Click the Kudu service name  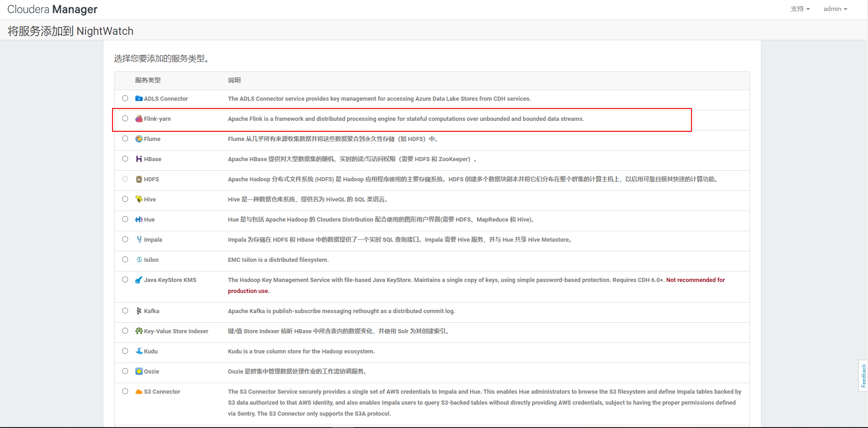pyautogui.click(x=151, y=352)
